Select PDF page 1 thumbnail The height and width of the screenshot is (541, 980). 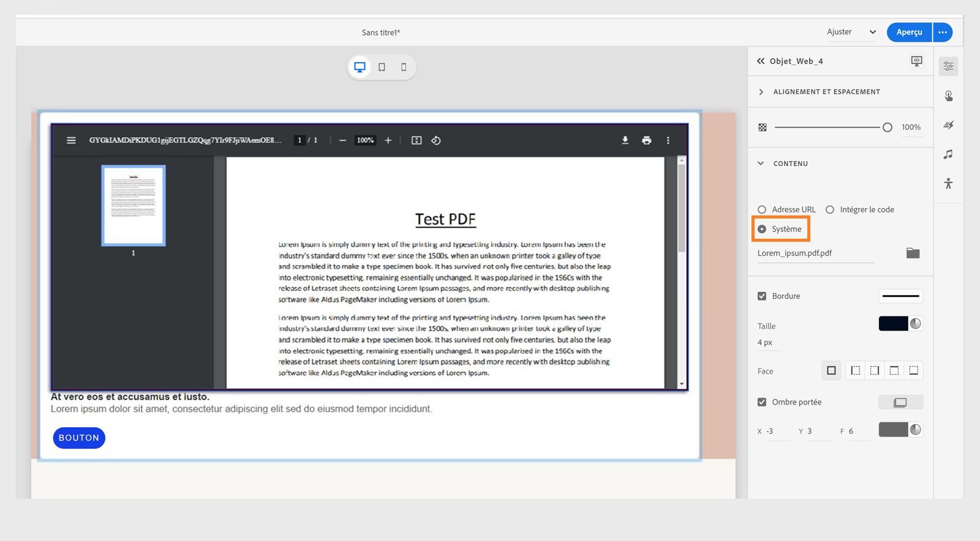click(134, 206)
